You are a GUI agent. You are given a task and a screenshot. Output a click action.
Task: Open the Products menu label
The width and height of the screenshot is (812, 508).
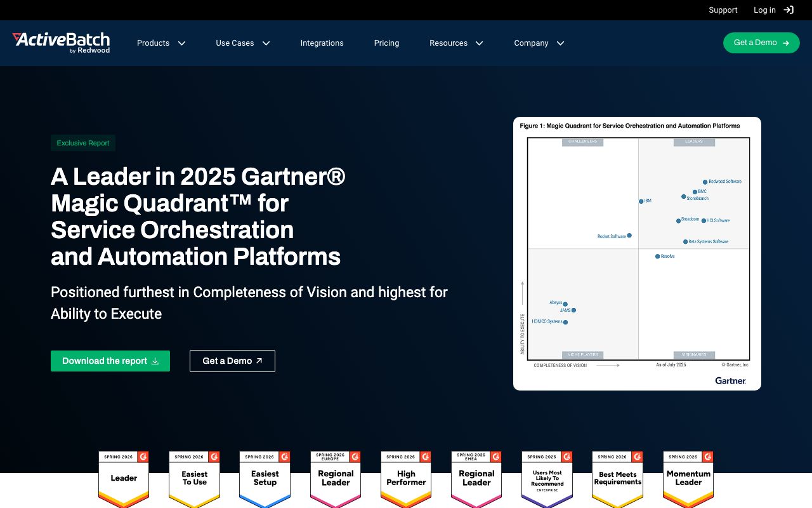[154, 43]
